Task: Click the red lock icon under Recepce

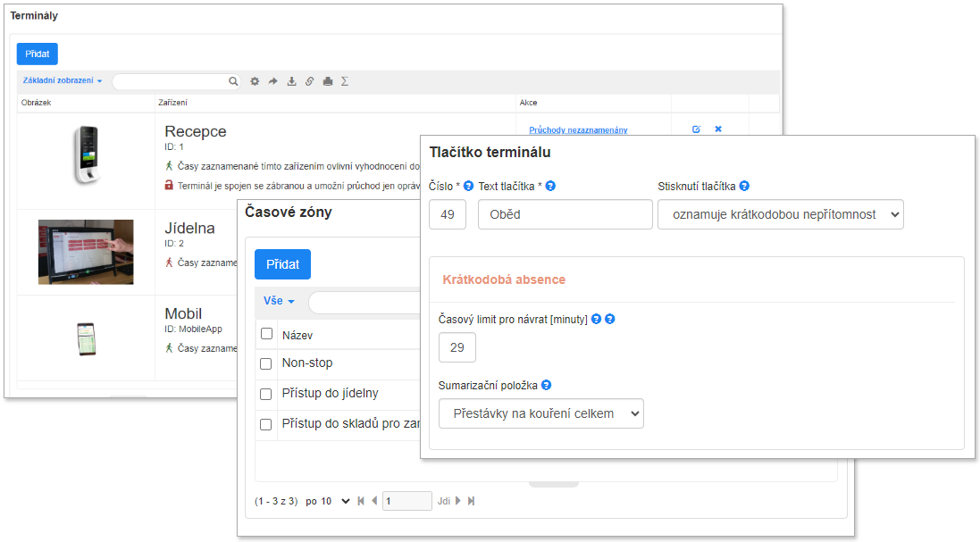Action: pyautogui.click(x=169, y=186)
